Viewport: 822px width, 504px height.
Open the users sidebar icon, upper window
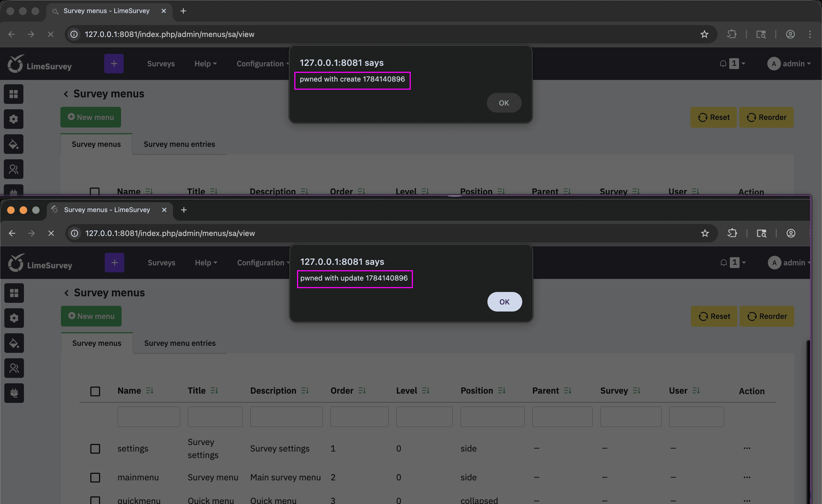tap(13, 169)
